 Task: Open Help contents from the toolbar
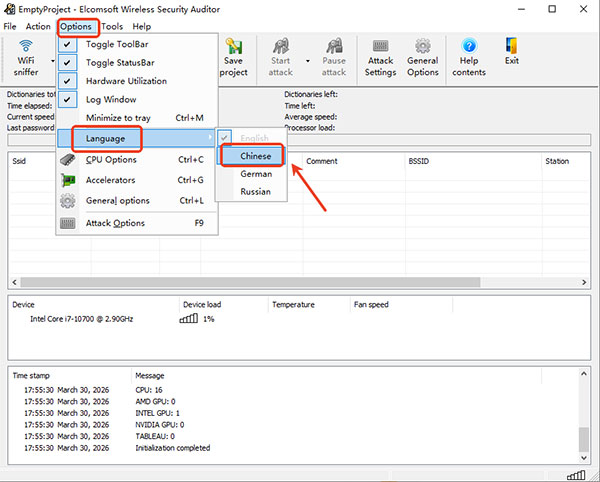469,58
